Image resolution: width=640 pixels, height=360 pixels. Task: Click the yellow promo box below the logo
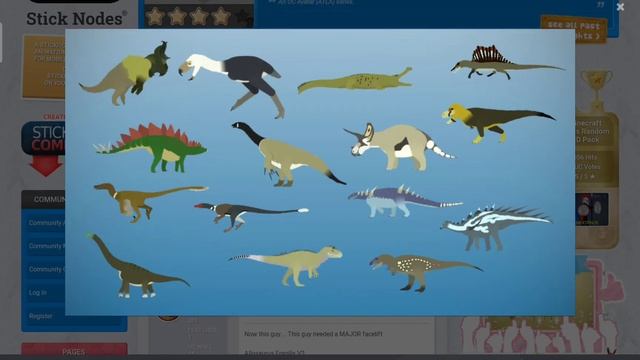pos(44,67)
